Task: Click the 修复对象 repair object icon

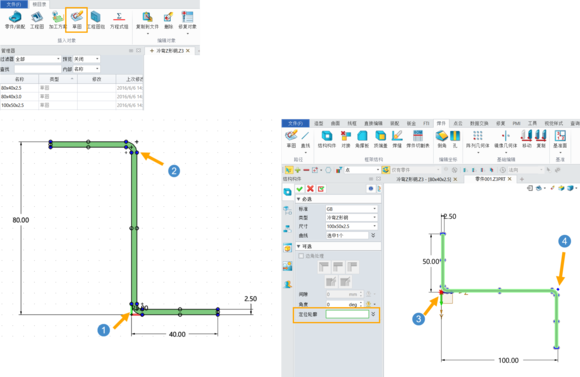Action: (x=187, y=17)
